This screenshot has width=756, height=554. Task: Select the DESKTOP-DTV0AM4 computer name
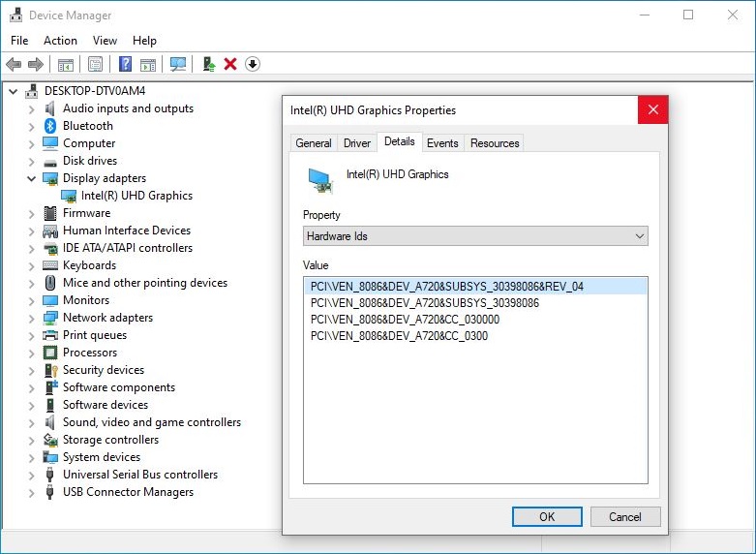pos(95,91)
